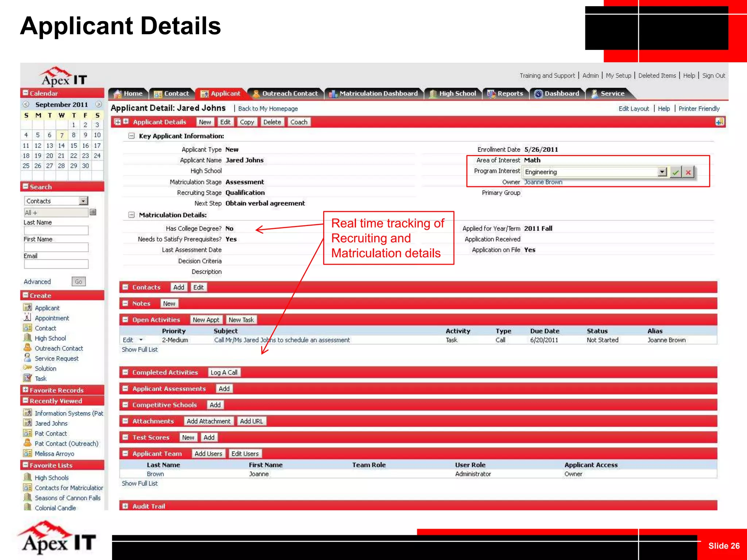Viewport: 747px width, 560px height.
Task: Click the Appointment icon in Create list
Action: (27, 317)
